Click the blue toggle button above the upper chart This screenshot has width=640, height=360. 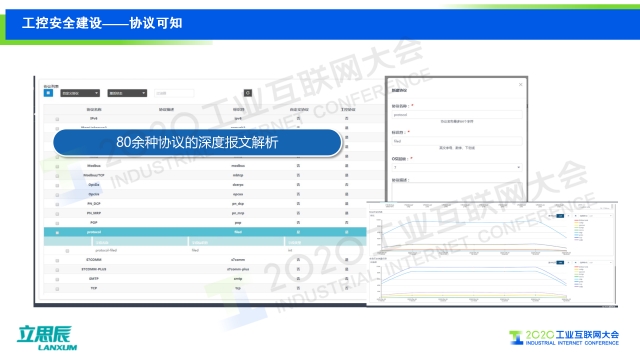coord(560,216)
